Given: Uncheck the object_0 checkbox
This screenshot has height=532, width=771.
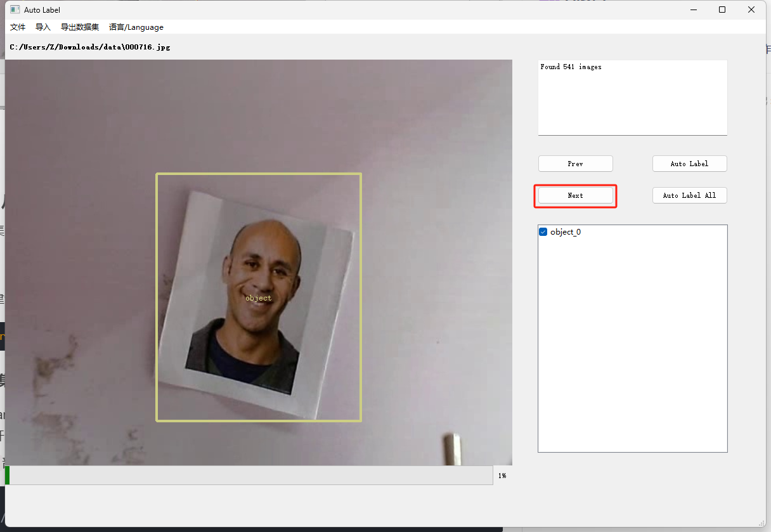Looking at the screenshot, I should click(x=543, y=232).
